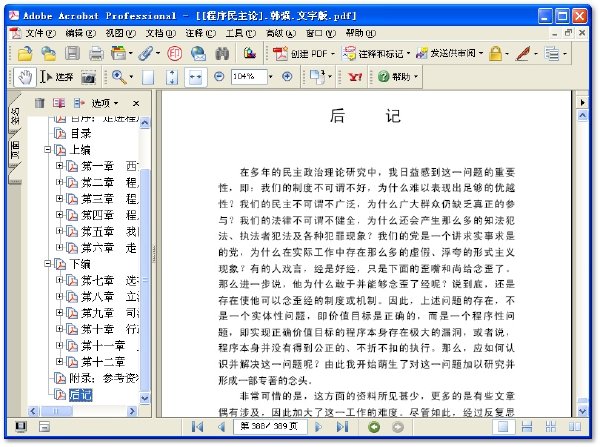Open the 工具 menu
Image resolution: width=600 pixels, height=447 pixels.
(x=240, y=34)
